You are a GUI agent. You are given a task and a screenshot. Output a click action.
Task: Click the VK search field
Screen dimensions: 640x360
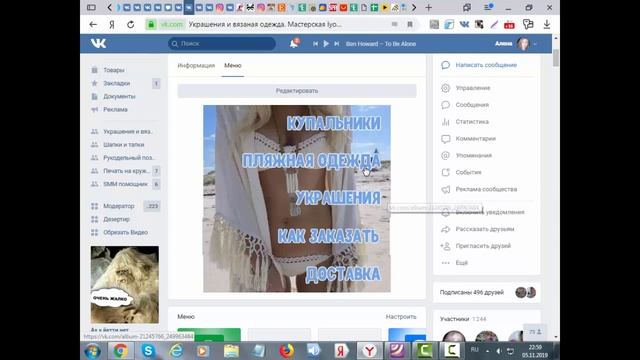tap(222, 44)
